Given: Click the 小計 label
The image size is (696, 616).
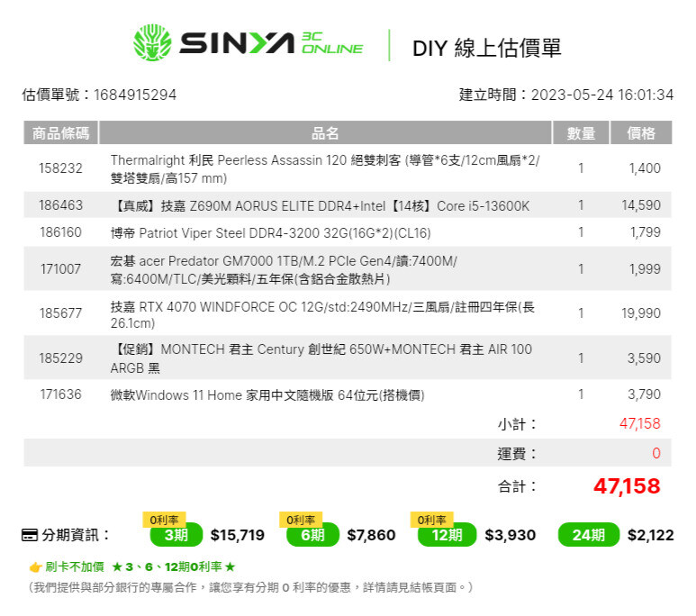Looking at the screenshot, I should (517, 424).
